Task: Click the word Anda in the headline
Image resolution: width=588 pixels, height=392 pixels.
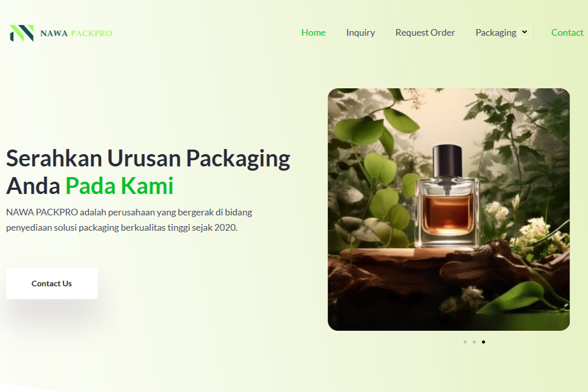Action: 33,186
